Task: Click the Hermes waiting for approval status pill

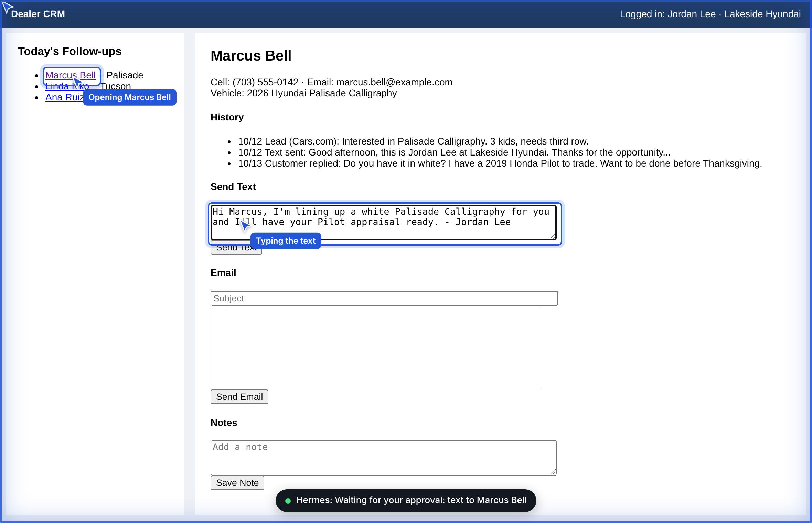Action: click(406, 500)
